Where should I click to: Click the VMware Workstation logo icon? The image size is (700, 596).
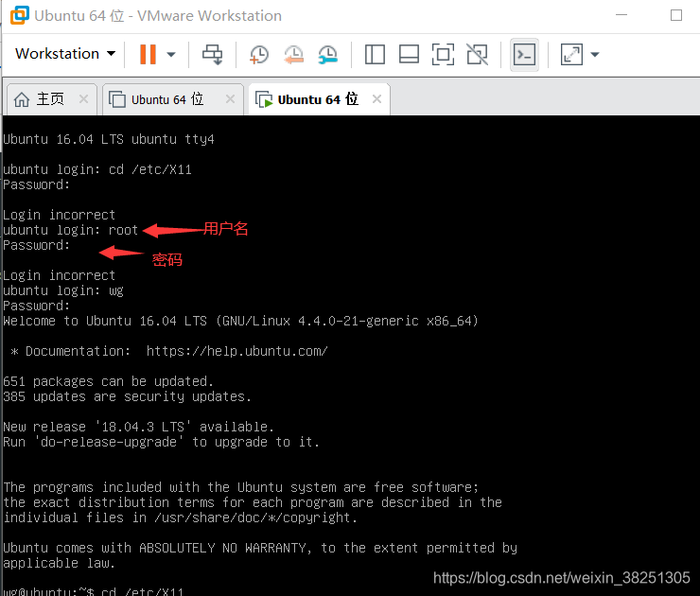pyautogui.click(x=20, y=15)
